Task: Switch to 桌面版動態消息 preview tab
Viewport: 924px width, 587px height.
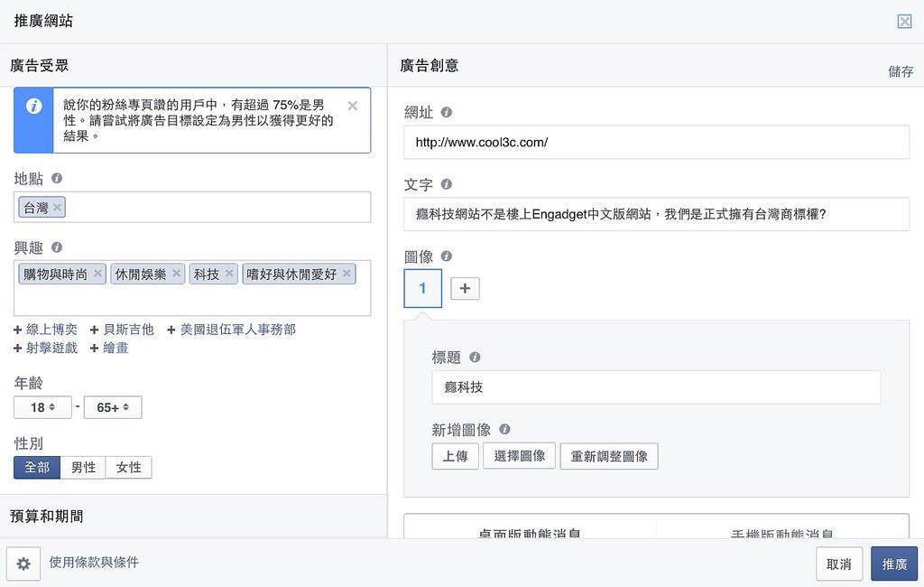Action: [x=530, y=533]
